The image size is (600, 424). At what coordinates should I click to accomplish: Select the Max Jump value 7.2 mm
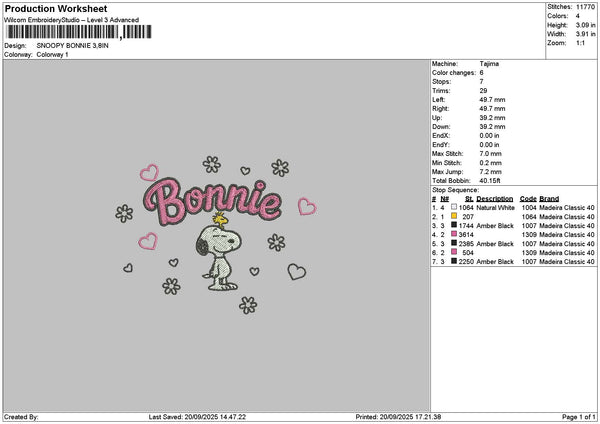490,172
